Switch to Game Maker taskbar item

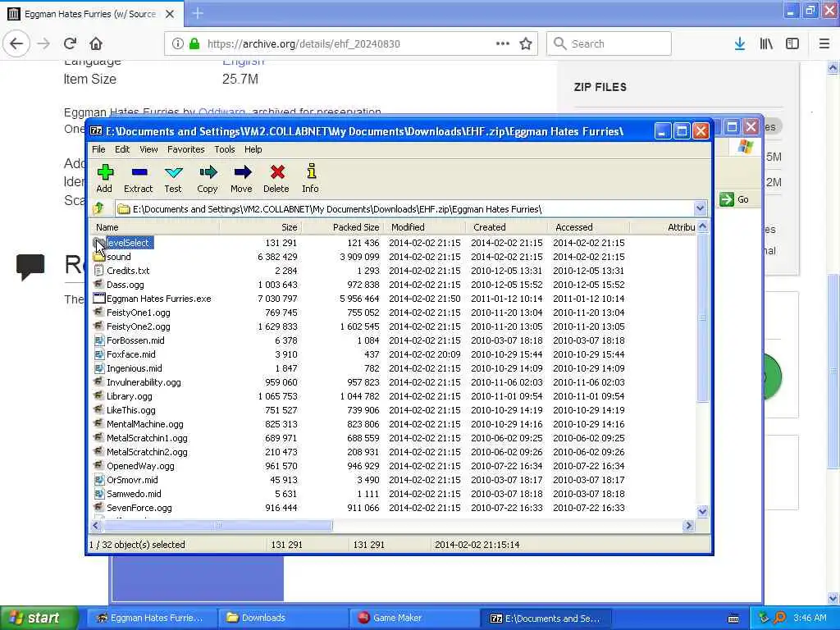(414, 618)
